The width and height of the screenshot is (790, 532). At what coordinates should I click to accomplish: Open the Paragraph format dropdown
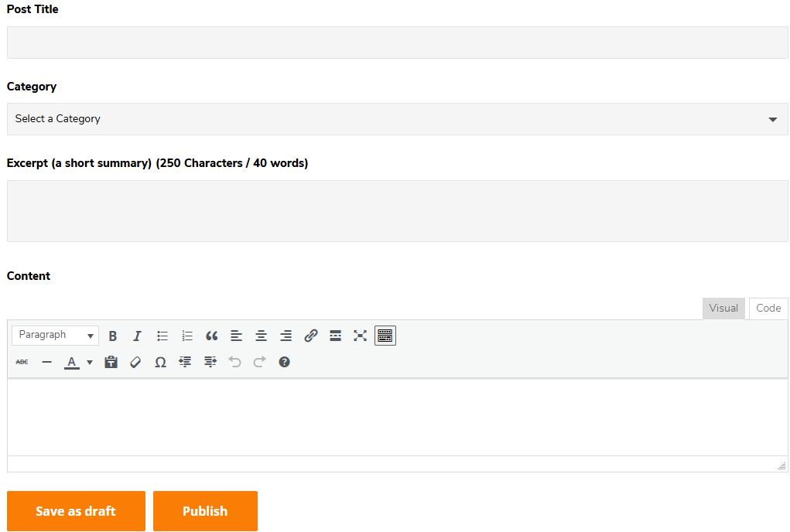click(x=56, y=336)
